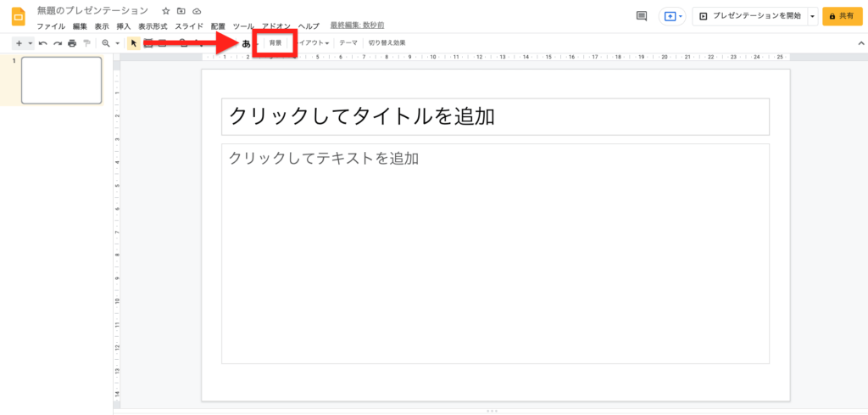Viewport: 868px width, 415px height.
Task: Open the ファイル menu
Action: [x=51, y=26]
